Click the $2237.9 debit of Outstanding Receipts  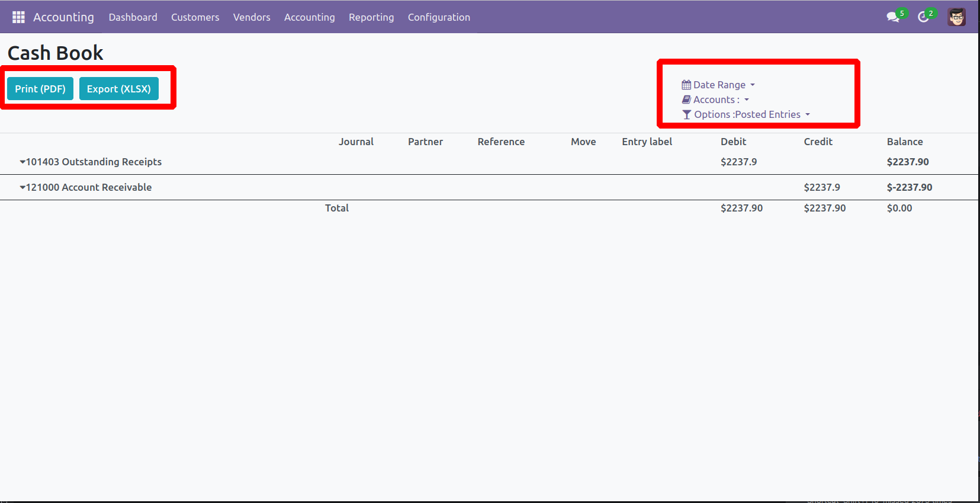pos(738,162)
